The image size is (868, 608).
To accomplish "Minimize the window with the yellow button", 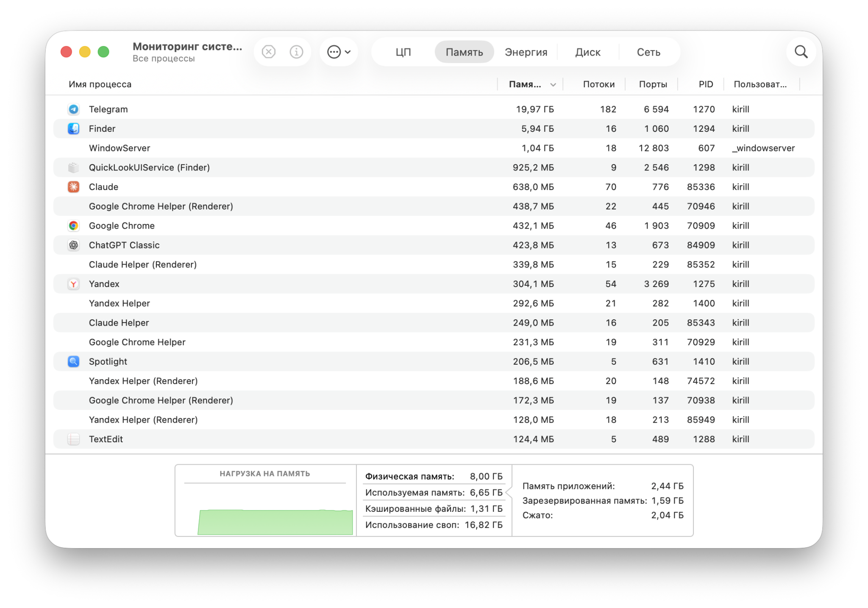I will click(x=85, y=52).
